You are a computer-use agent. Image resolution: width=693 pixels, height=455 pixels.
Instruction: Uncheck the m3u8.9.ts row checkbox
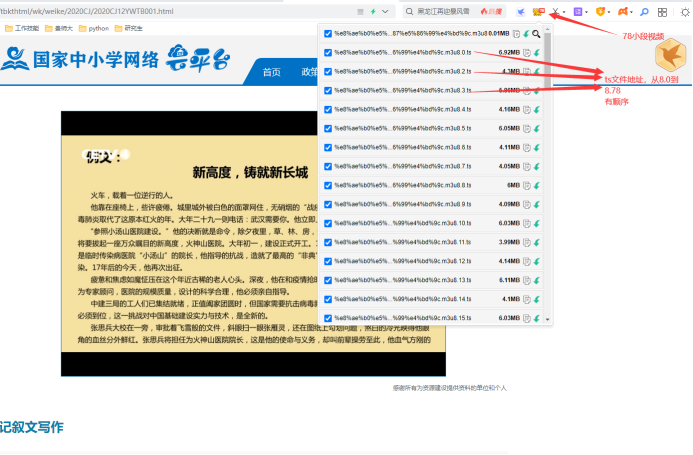[x=328, y=205]
